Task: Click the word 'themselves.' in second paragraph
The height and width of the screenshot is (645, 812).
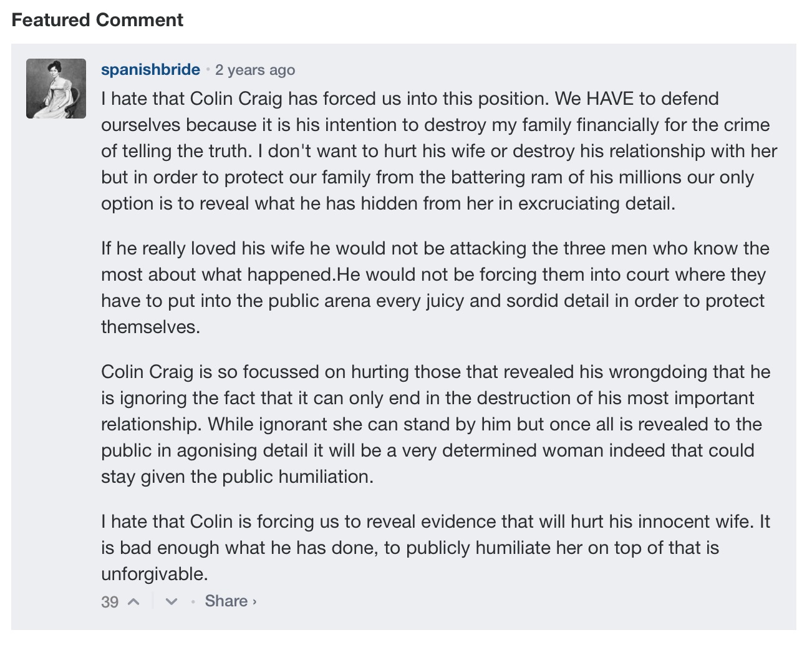Action: pyautogui.click(x=150, y=327)
